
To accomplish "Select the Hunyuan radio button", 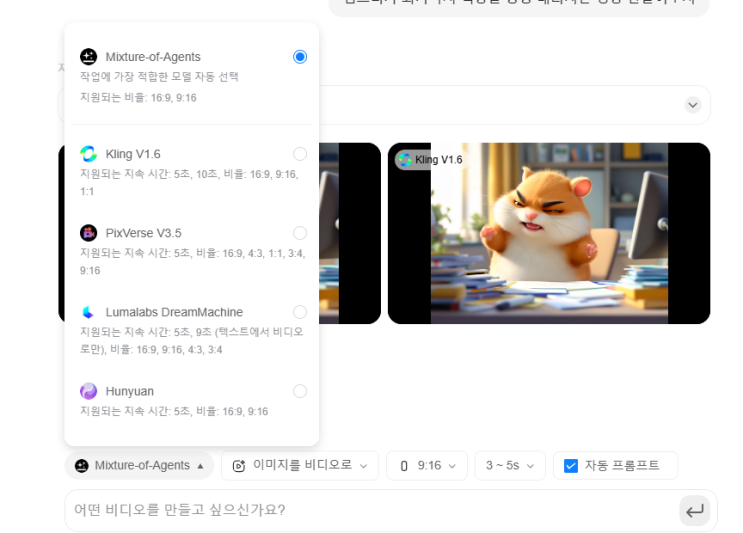I will (x=299, y=391).
